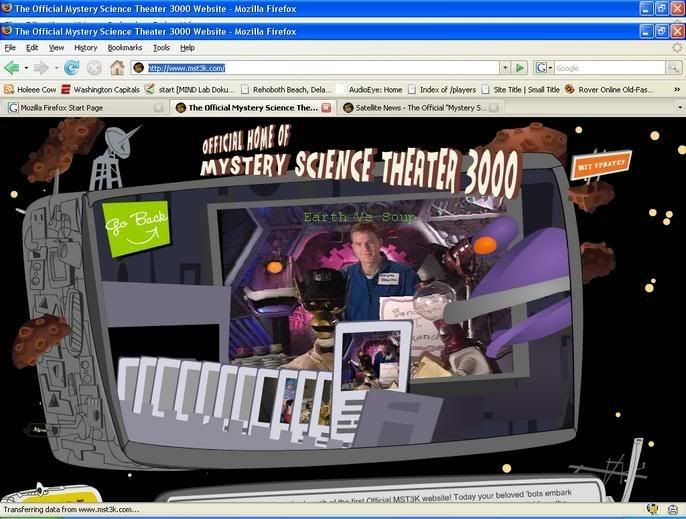Click the Google search field
The width and height of the screenshot is (686, 519).
609,68
